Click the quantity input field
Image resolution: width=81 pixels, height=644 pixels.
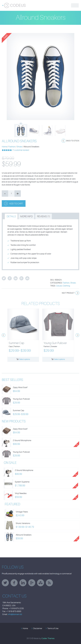coord(11,194)
